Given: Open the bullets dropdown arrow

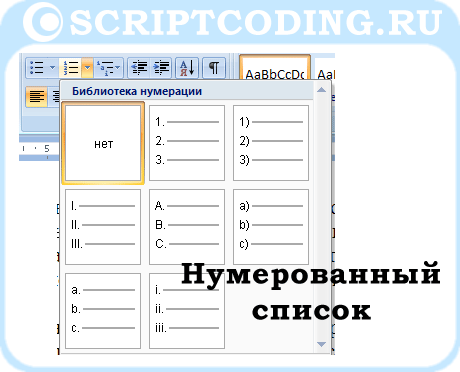Looking at the screenshot, I should (x=53, y=68).
